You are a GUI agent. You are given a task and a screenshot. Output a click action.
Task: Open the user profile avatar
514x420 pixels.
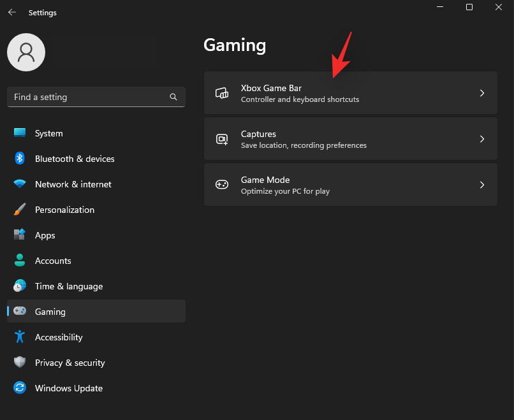click(26, 52)
